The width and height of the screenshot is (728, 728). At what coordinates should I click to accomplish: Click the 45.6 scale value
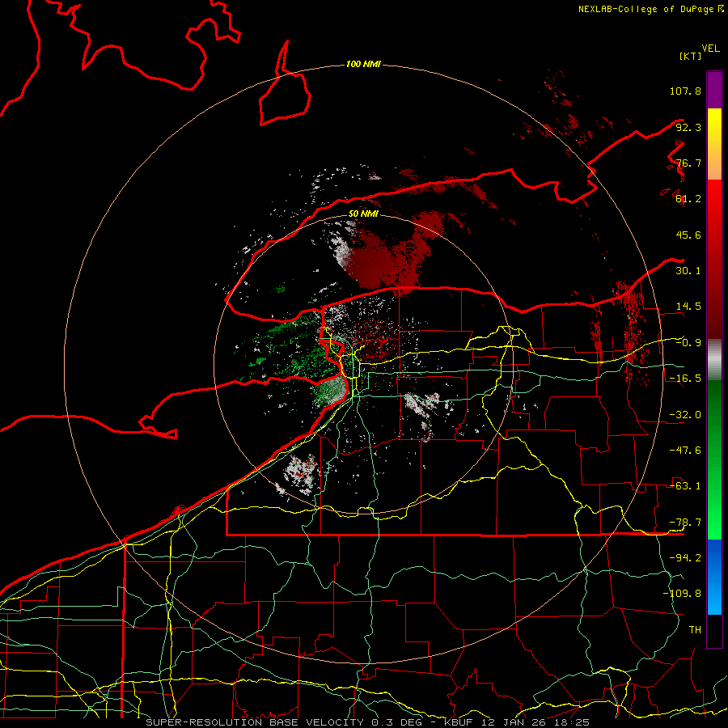(688, 235)
